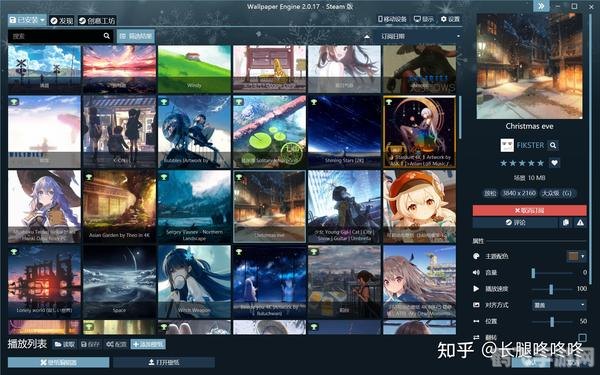Click the large Christmas eve preview image
This screenshot has height=375, width=600.
pyautogui.click(x=530, y=66)
